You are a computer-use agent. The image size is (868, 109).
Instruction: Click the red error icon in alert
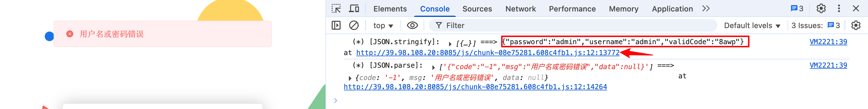tap(70, 34)
